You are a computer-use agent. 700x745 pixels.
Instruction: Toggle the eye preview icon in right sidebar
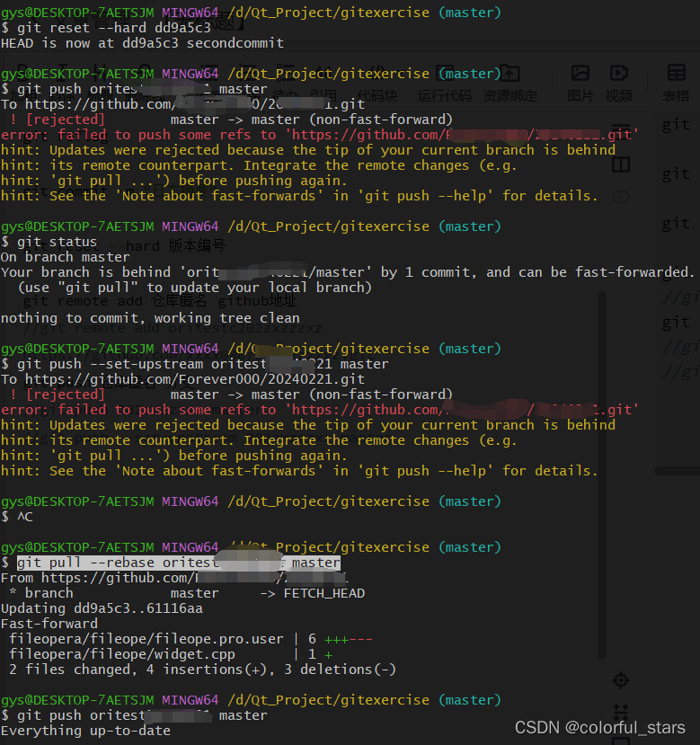tap(621, 197)
